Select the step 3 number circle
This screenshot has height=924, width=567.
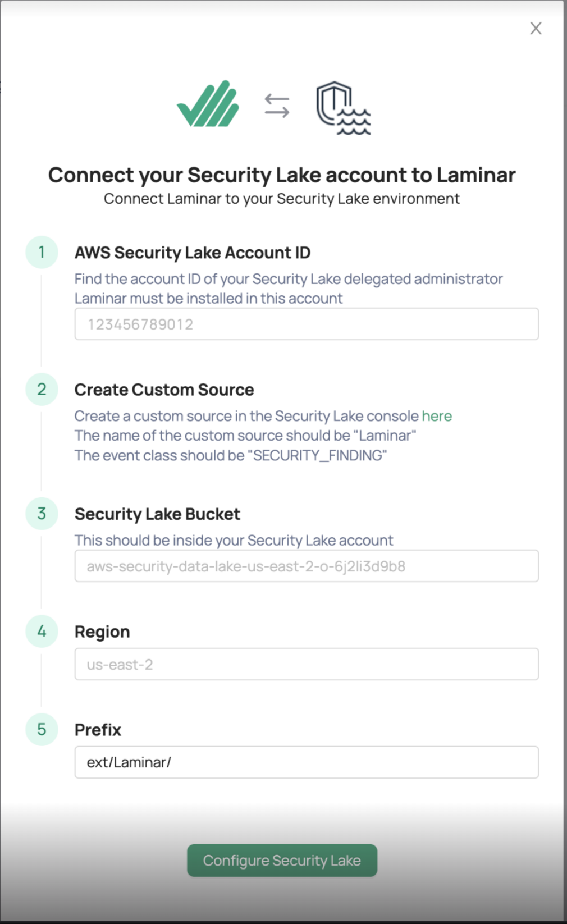(x=42, y=514)
